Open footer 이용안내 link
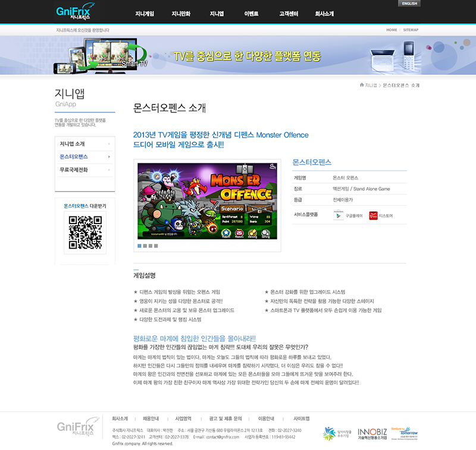476x450 pixels. (266, 418)
